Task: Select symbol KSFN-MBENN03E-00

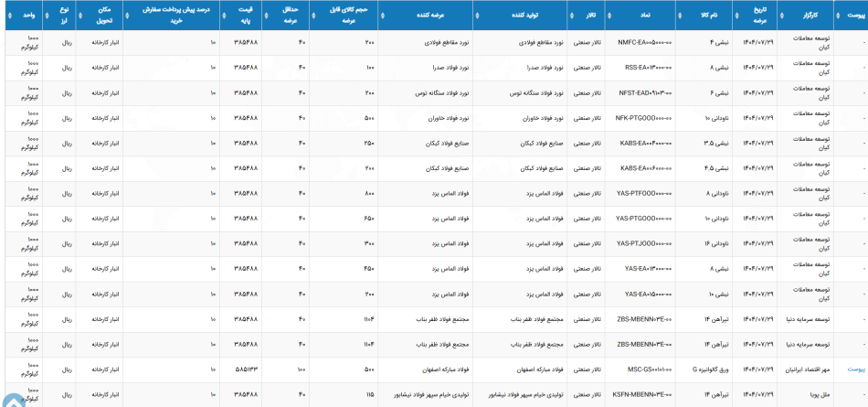Action: coord(642,395)
